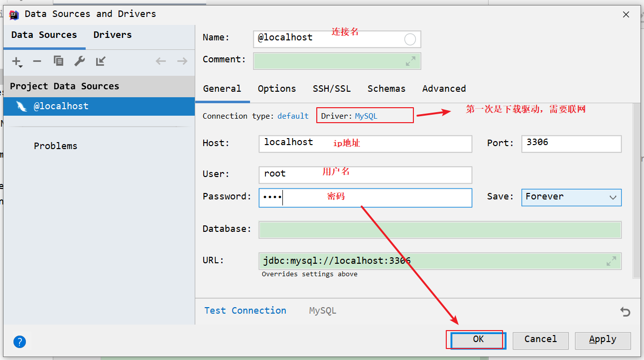The width and height of the screenshot is (644, 360).
Task: Open driver settings wrench icon
Action: [x=80, y=61]
